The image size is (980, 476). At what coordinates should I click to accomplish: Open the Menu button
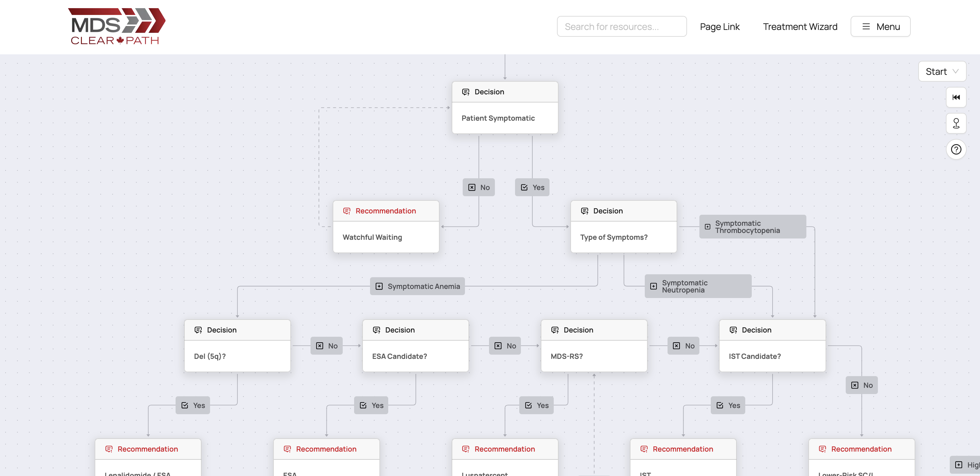tap(880, 27)
